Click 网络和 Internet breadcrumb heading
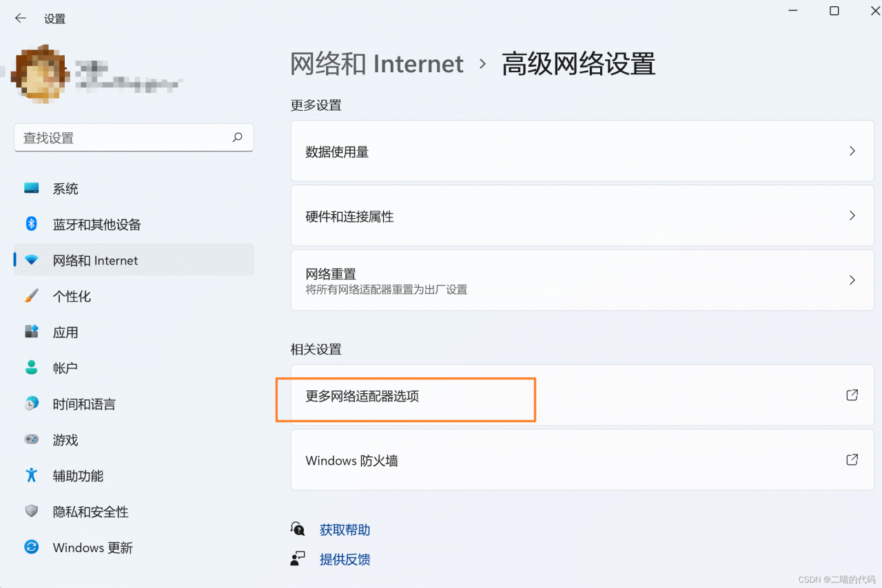 (376, 63)
